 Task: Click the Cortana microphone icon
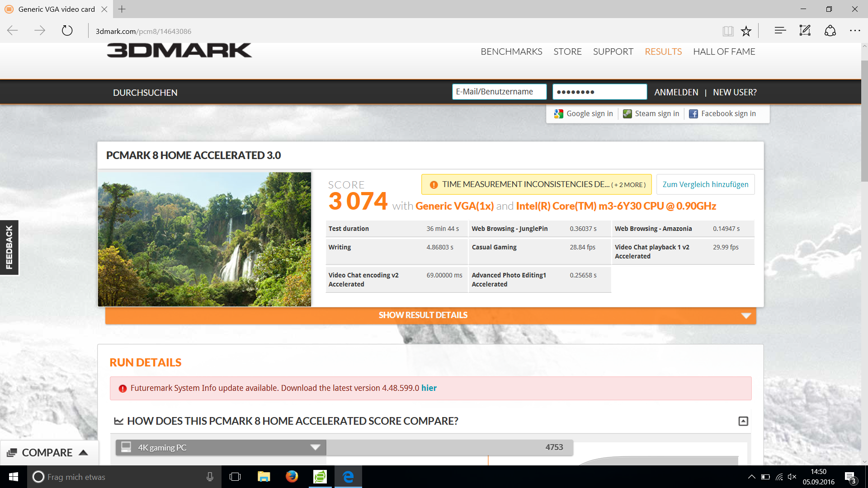point(210,477)
